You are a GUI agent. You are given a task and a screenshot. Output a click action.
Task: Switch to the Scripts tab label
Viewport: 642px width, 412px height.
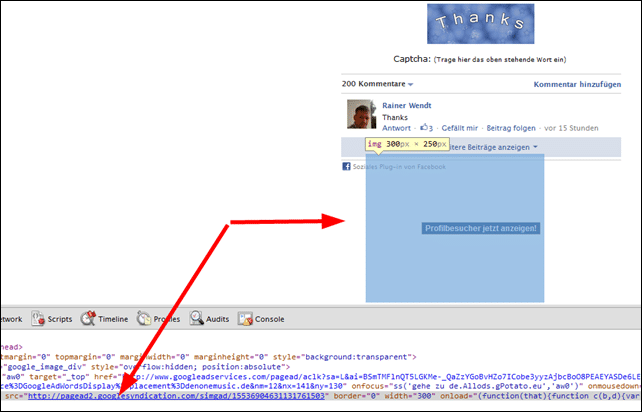click(x=60, y=319)
